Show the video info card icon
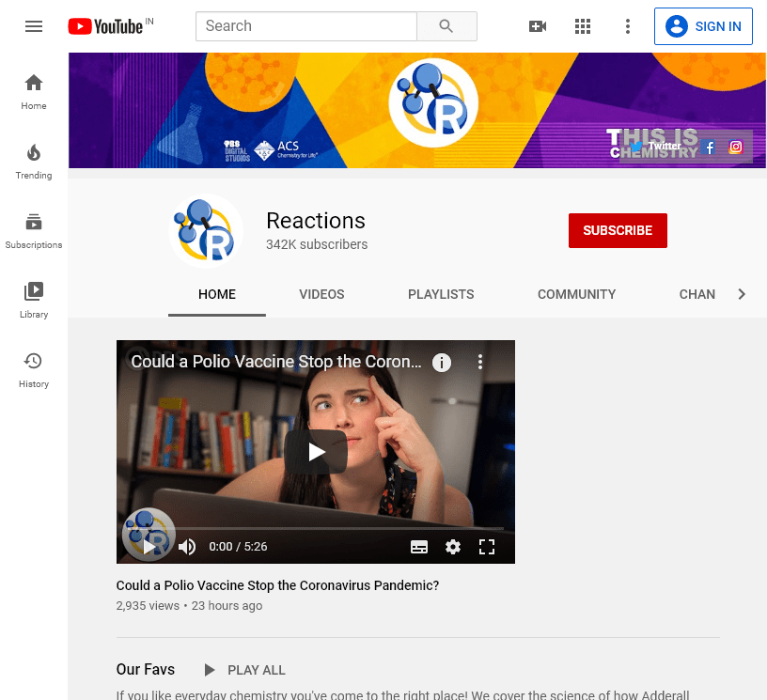Viewport: 767px width, 700px height. click(x=442, y=363)
